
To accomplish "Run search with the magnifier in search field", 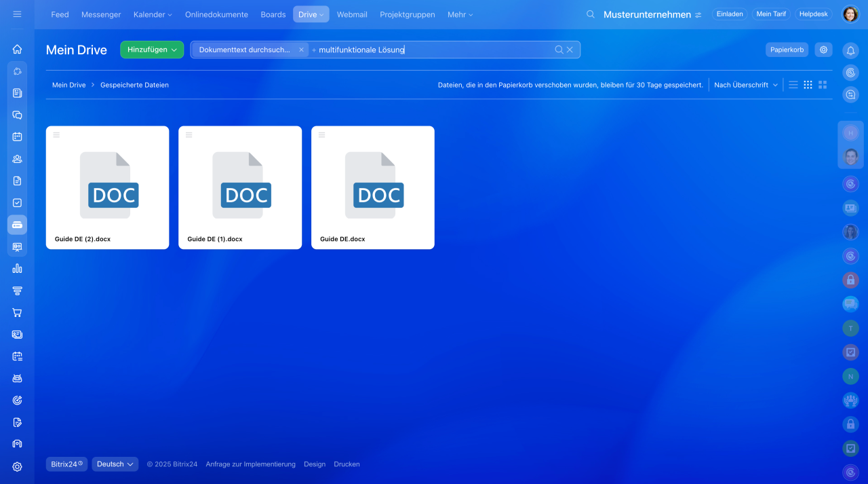I will coord(559,50).
